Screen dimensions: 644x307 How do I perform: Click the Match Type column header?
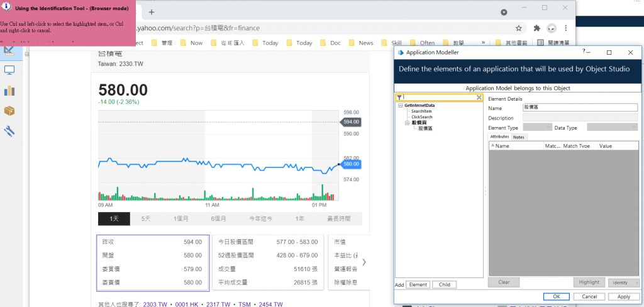pos(579,146)
